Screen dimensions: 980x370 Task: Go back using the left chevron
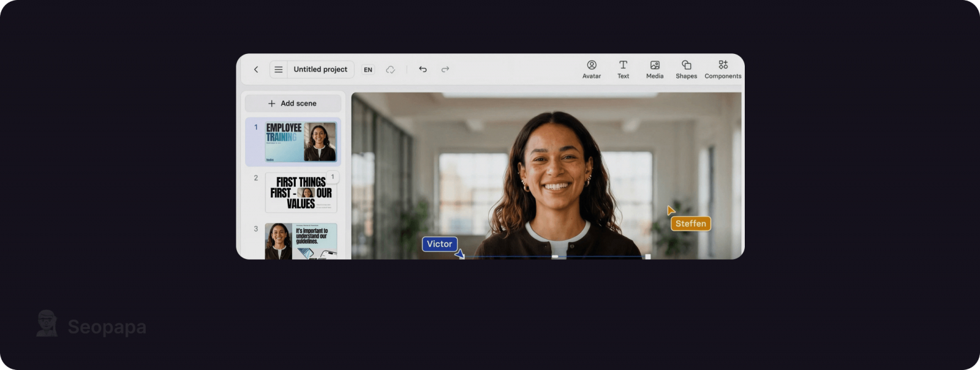point(256,70)
